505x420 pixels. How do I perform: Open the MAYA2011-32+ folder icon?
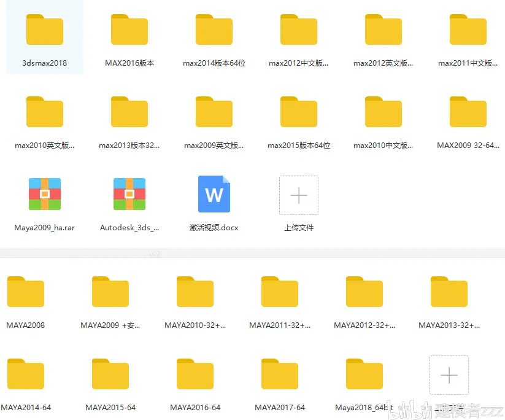point(280,292)
